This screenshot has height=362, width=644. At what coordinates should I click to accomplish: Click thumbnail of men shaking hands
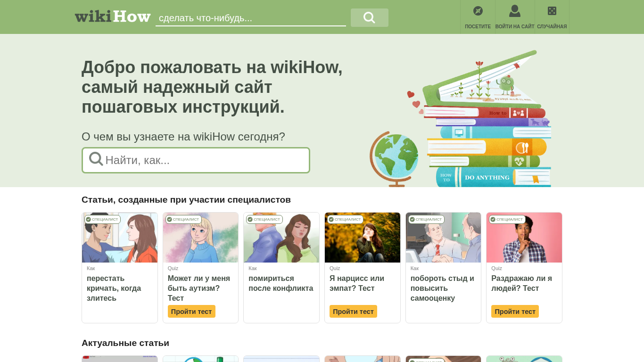click(x=444, y=238)
